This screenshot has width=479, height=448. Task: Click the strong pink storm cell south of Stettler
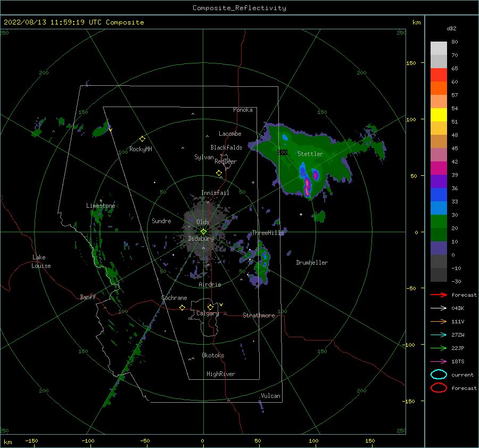(x=307, y=187)
